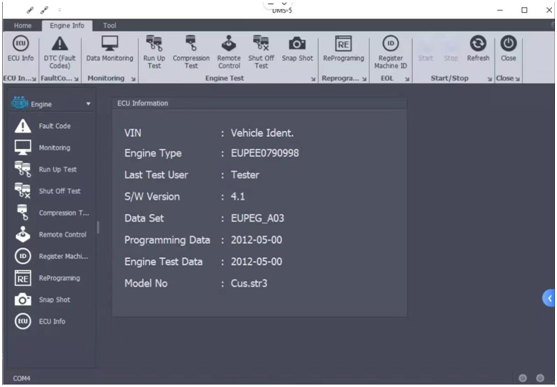Switch to the Tool tab

pyautogui.click(x=110, y=26)
